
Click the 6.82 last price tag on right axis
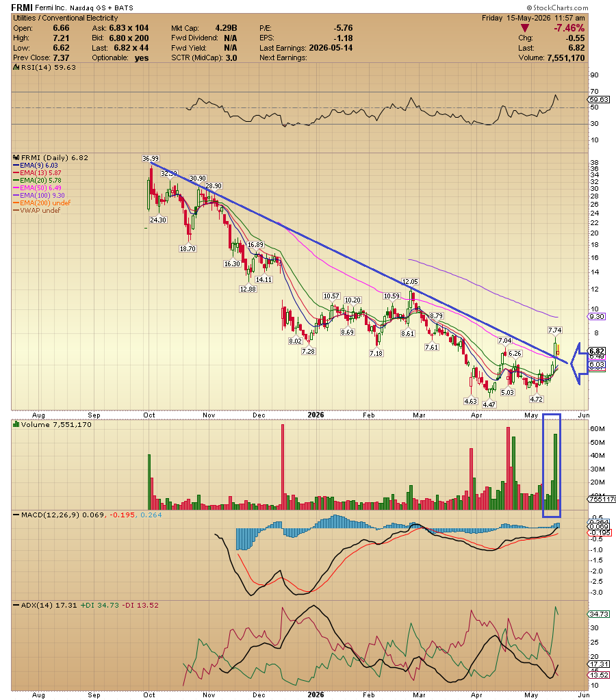tap(597, 351)
